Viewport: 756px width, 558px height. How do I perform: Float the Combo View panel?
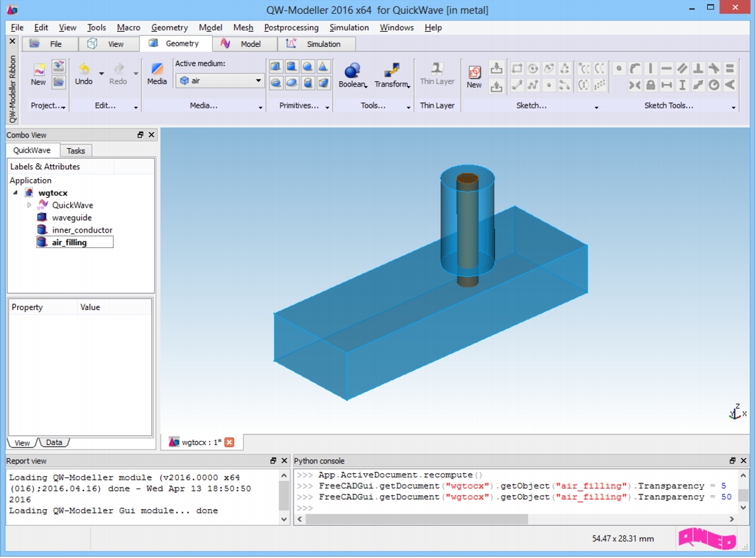click(x=140, y=135)
